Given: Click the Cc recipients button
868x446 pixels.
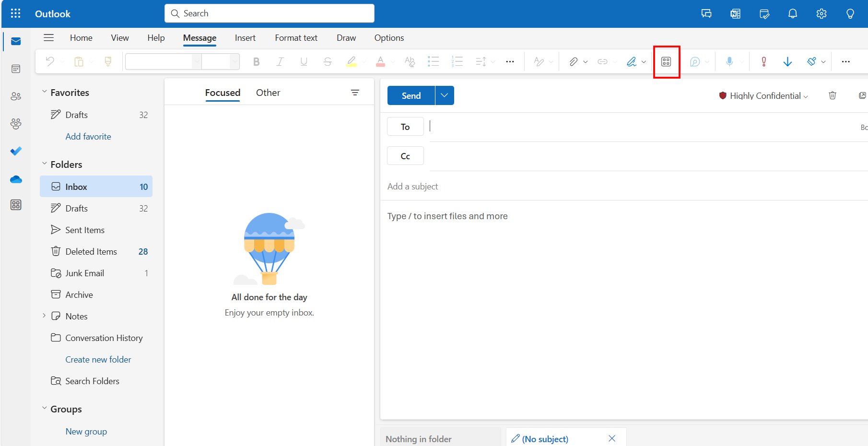Looking at the screenshot, I should tap(405, 156).
